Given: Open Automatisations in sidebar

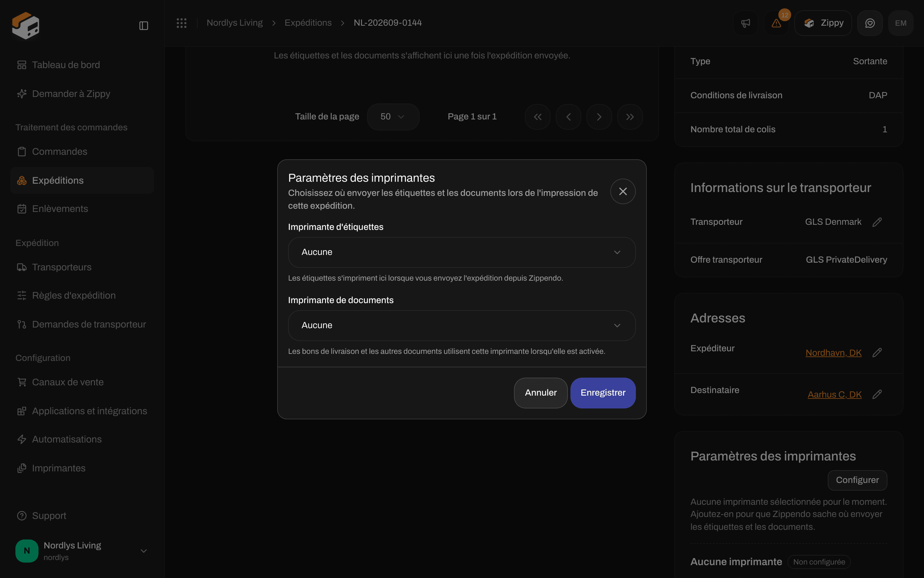Looking at the screenshot, I should pos(82,439).
